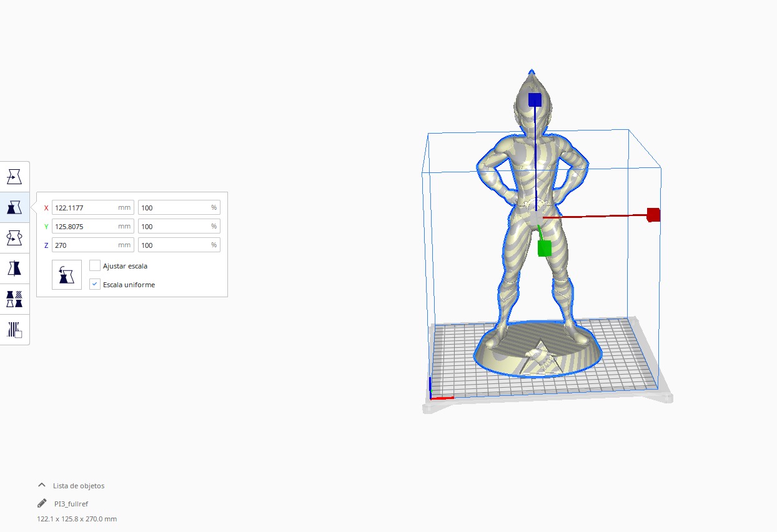
Task: Click the blue Z-axis scale handle
Action: point(535,100)
